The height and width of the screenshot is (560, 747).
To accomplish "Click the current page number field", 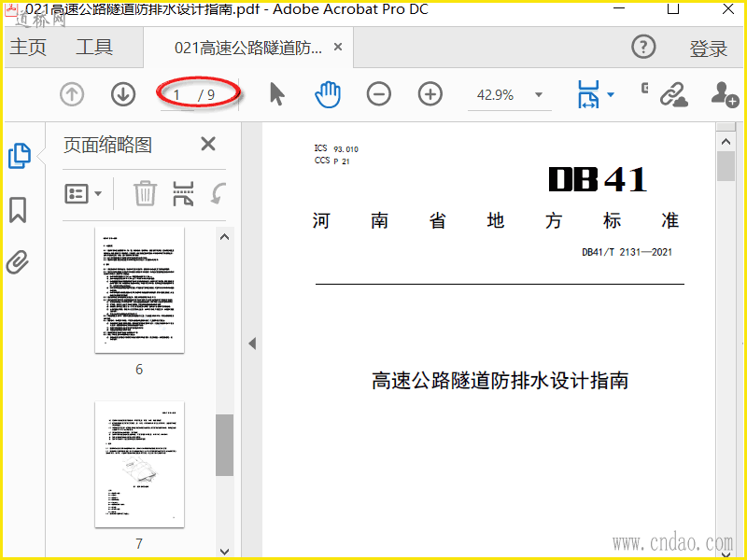I will (176, 95).
